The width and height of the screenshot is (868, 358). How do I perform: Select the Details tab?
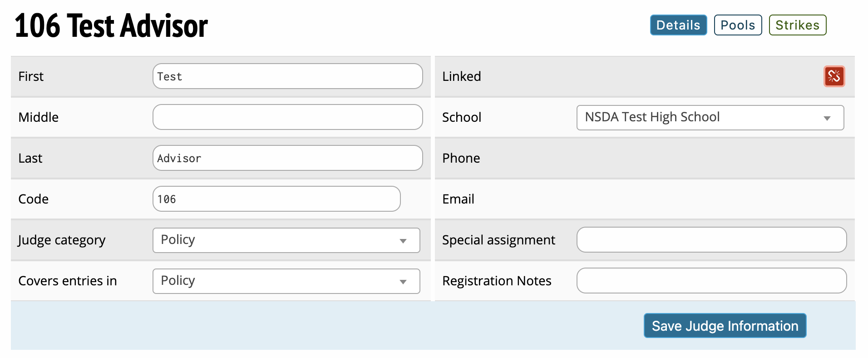(x=678, y=25)
